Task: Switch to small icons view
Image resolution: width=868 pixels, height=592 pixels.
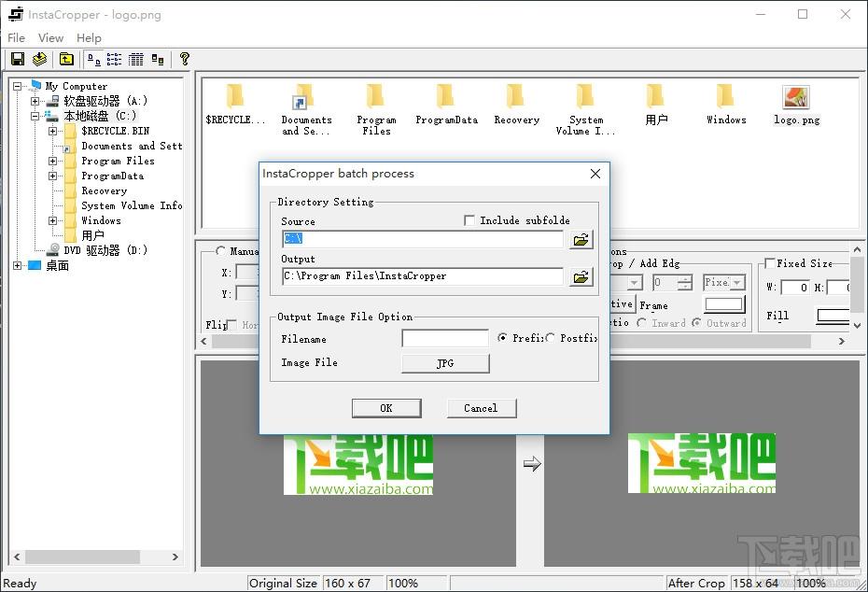Action: point(114,59)
